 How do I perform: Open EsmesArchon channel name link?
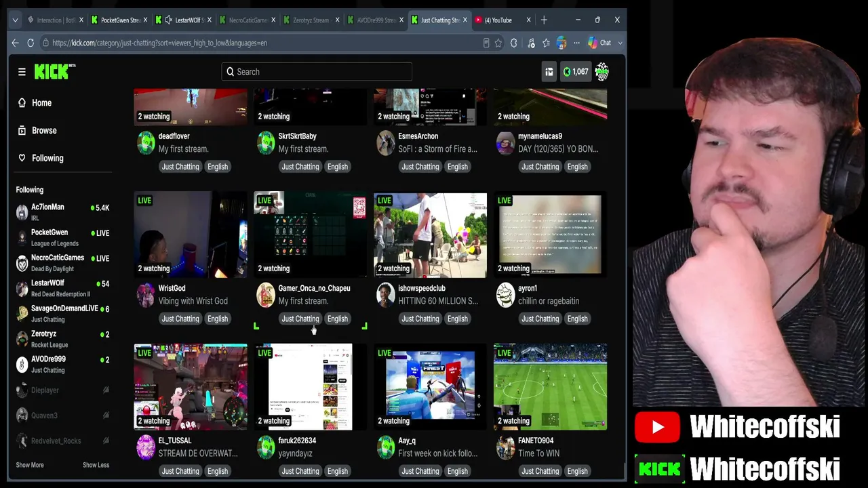pyautogui.click(x=418, y=136)
